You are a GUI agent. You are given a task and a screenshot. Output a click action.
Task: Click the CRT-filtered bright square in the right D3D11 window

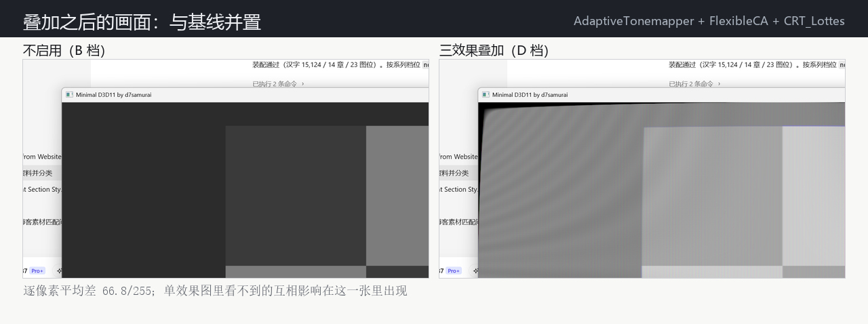point(814,195)
